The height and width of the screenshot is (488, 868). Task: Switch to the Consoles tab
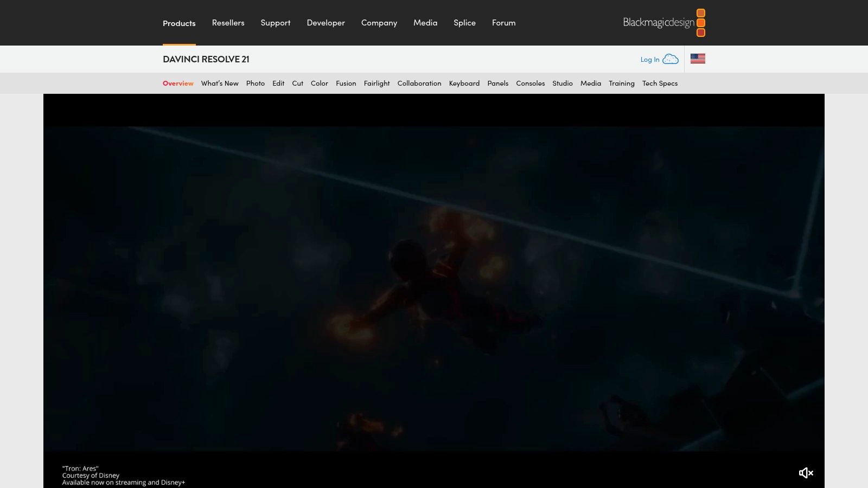(530, 84)
